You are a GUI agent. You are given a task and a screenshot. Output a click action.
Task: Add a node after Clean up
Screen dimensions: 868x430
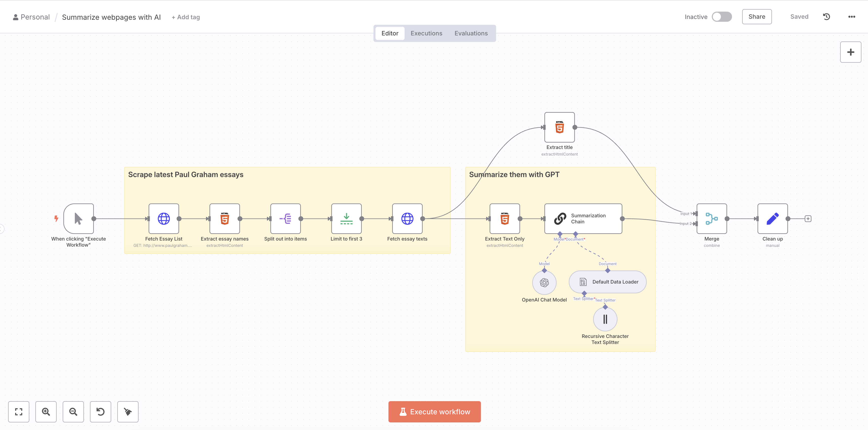click(x=808, y=219)
